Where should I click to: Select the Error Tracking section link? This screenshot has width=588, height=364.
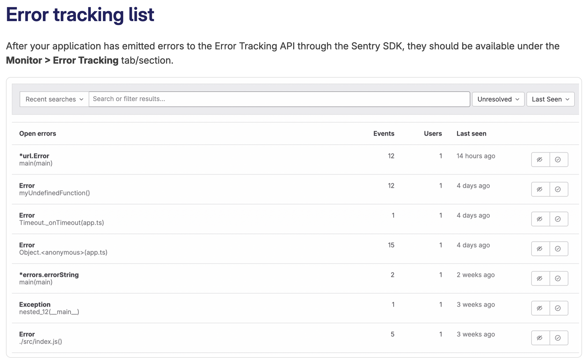(x=85, y=60)
